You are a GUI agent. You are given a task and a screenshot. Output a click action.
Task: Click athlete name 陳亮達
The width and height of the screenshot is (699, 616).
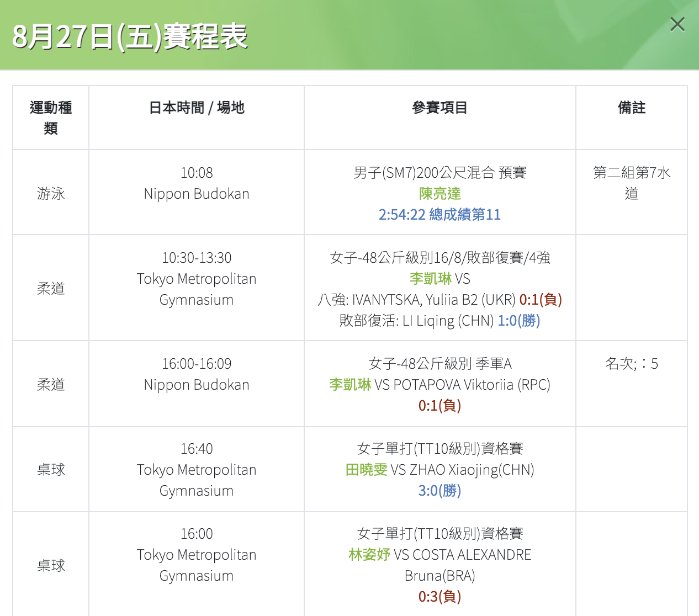click(x=439, y=194)
